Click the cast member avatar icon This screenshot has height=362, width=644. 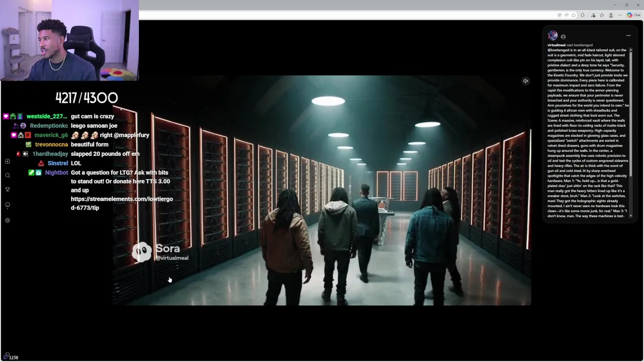pyautogui.click(x=563, y=37)
